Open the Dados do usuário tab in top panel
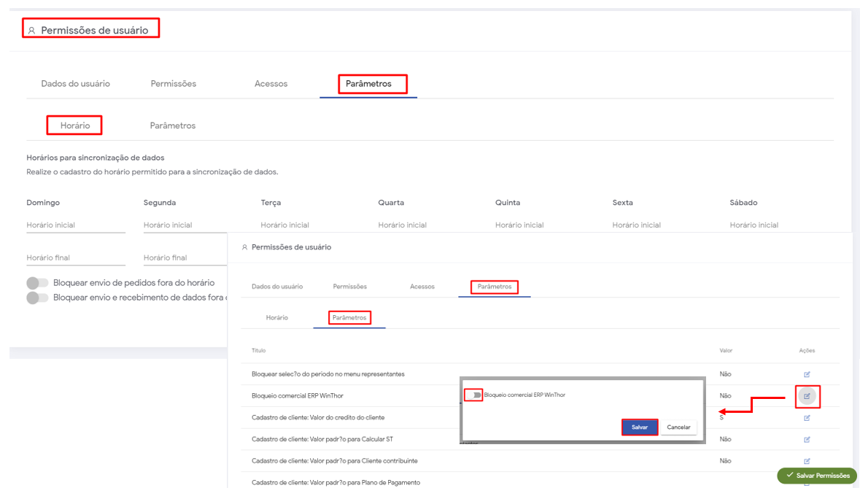Viewport: 860px width, 504px height. pyautogui.click(x=75, y=84)
